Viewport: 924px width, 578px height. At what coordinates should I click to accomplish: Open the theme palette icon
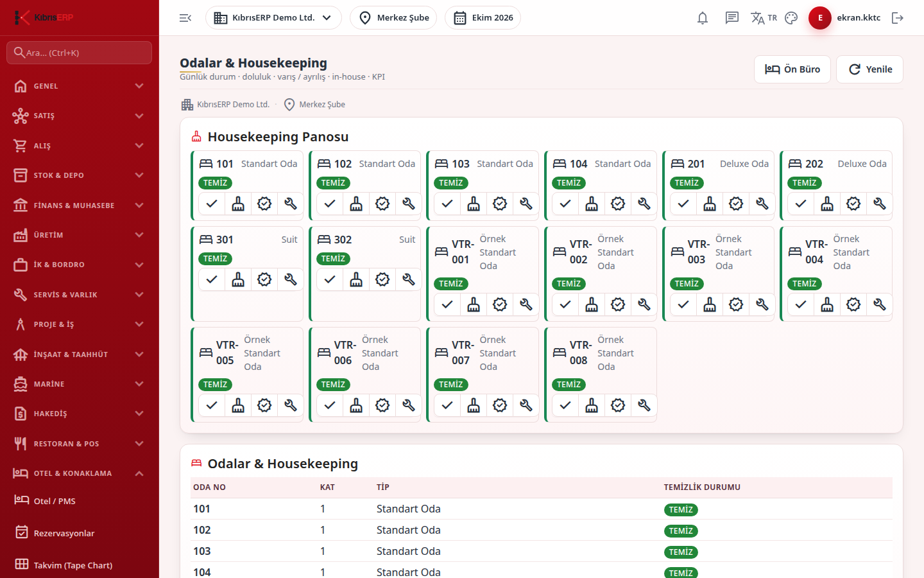point(791,18)
